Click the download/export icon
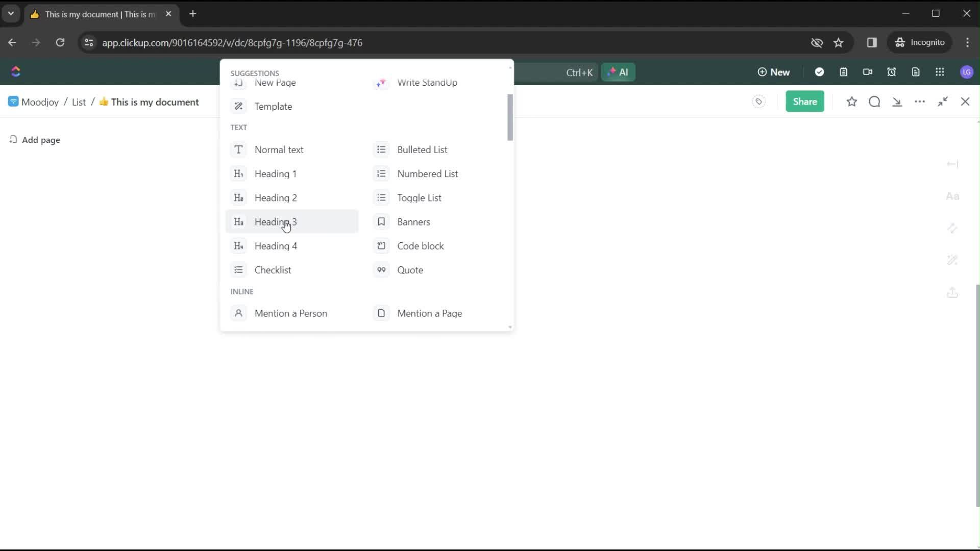This screenshot has height=551, width=980. [x=897, y=102]
